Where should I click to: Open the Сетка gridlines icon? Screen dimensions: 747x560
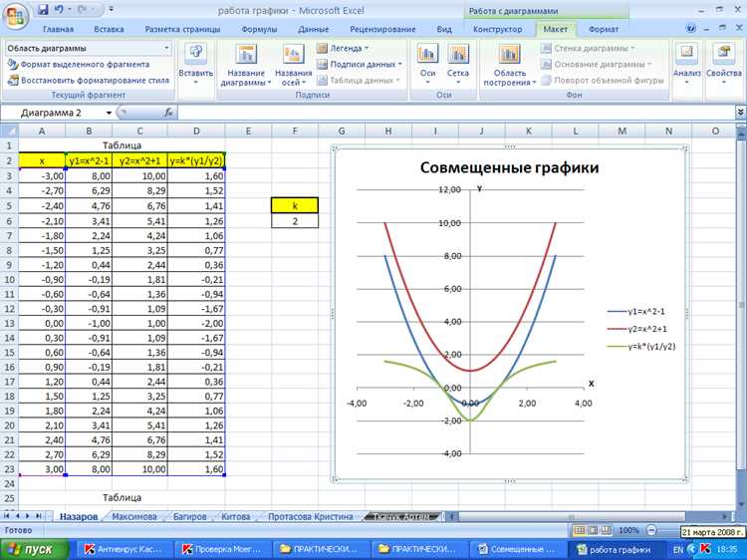[x=458, y=65]
